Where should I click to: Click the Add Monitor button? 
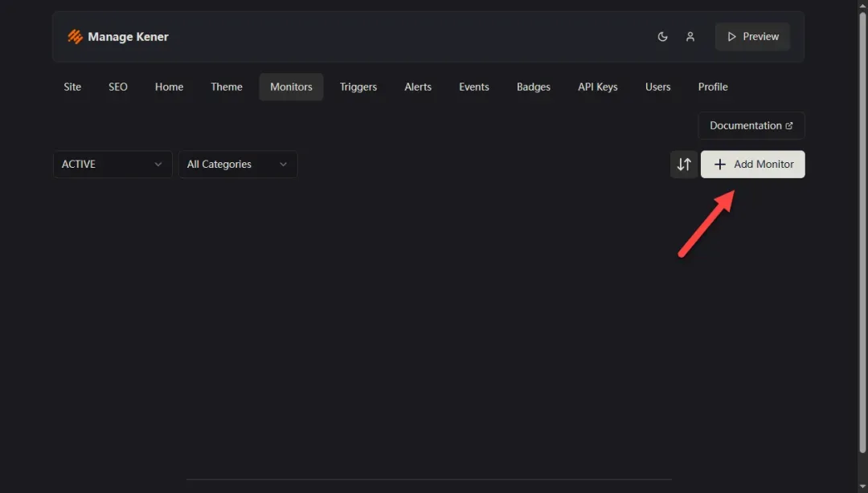752,165
